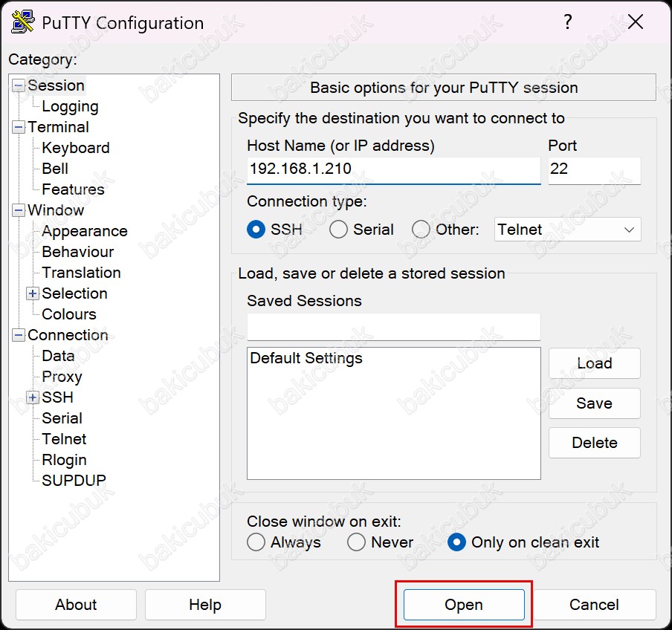This screenshot has height=630, width=672.
Task: Collapse the Connection tree node
Action: point(18,335)
